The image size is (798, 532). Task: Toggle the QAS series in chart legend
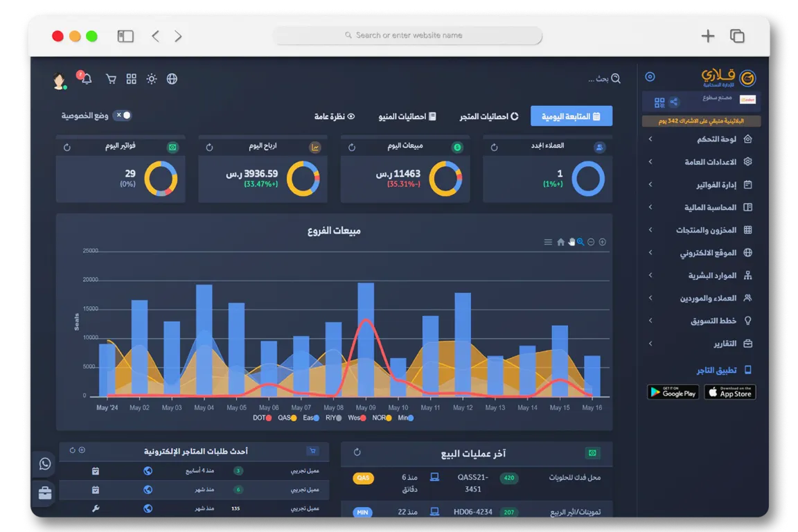point(287,418)
